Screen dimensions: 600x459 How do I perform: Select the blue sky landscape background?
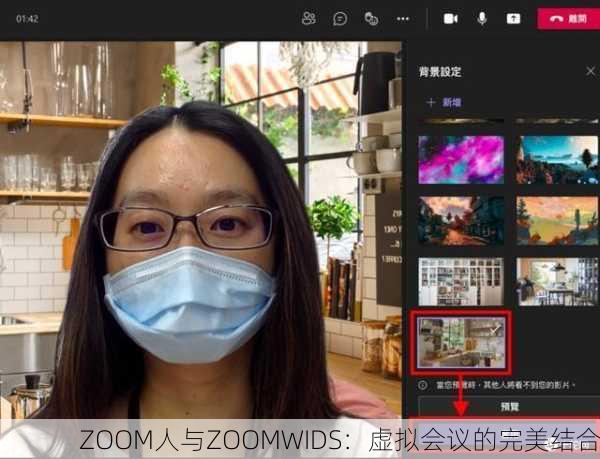(557, 160)
